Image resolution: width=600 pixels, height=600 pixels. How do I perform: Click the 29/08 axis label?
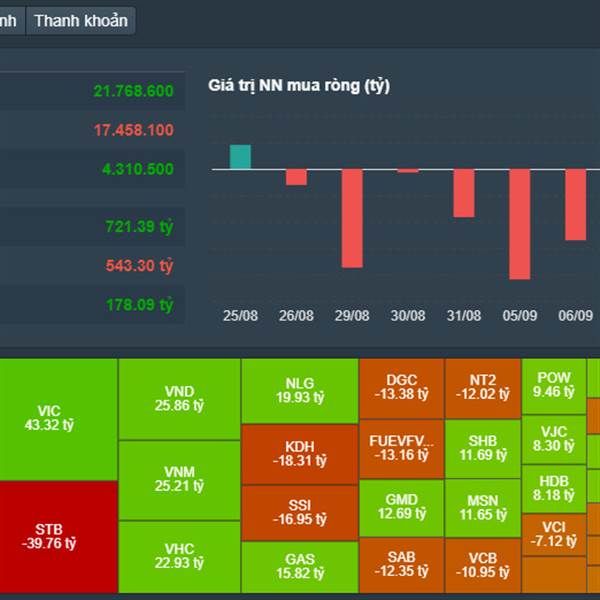pos(352,316)
